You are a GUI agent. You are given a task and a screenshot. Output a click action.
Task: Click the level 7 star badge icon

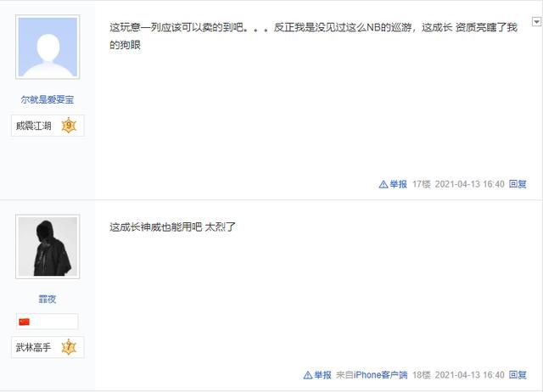[69, 347]
